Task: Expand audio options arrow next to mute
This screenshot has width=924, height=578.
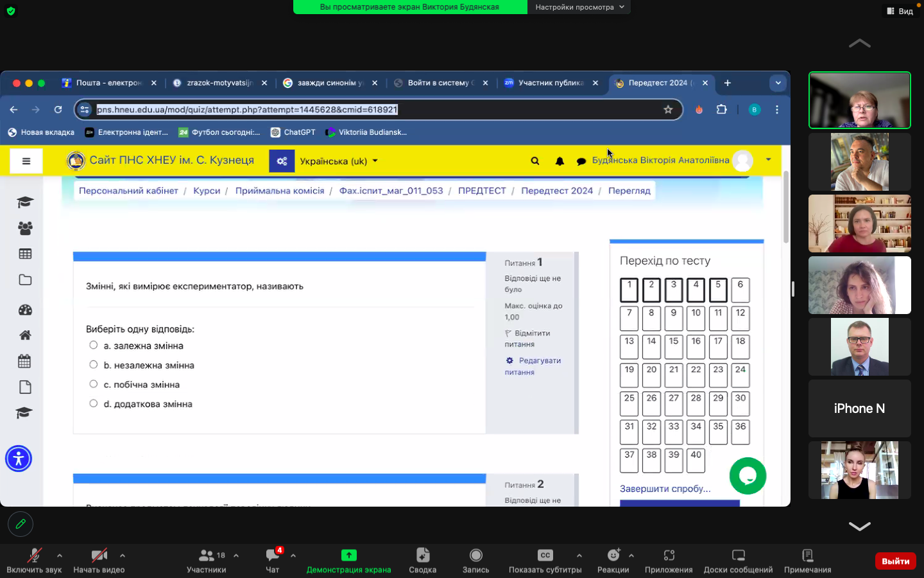Action: click(59, 556)
